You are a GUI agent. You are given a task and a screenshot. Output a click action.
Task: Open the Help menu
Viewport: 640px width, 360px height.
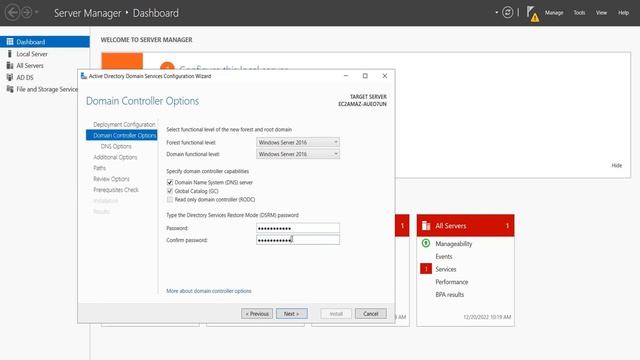tap(623, 13)
